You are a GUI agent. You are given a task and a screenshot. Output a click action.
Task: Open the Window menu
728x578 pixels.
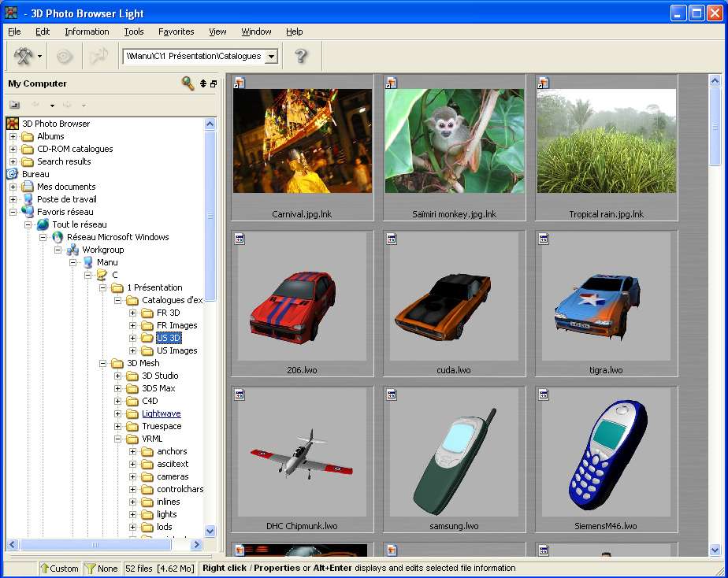256,31
